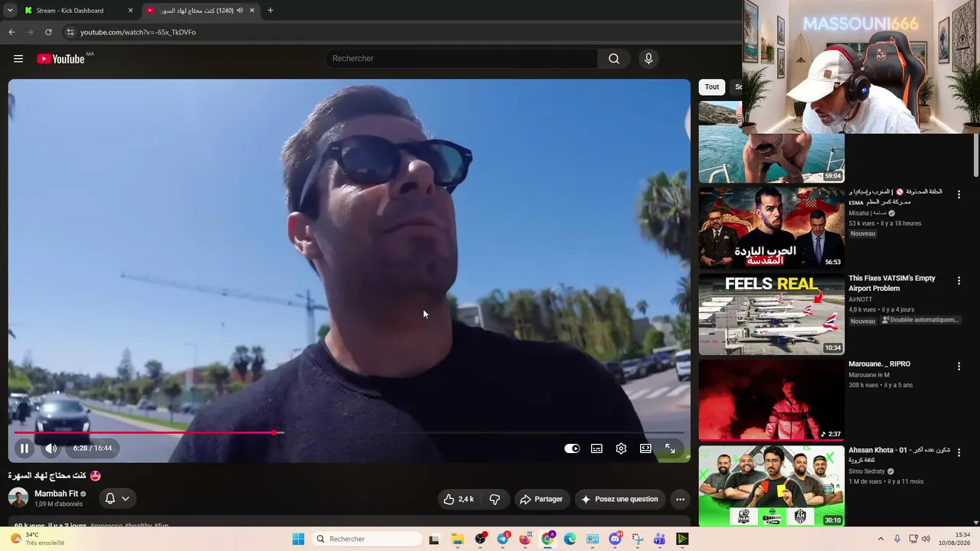
Task: Mute the video player volume
Action: [51, 448]
